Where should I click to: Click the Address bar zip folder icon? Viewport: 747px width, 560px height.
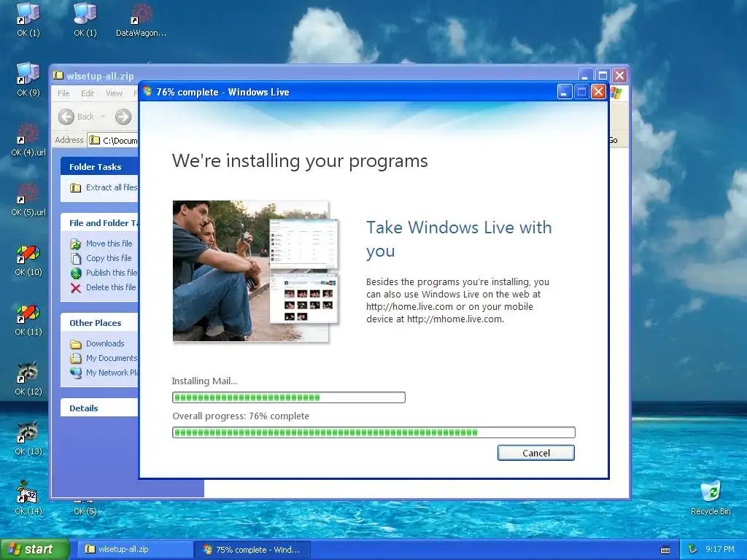(95, 140)
